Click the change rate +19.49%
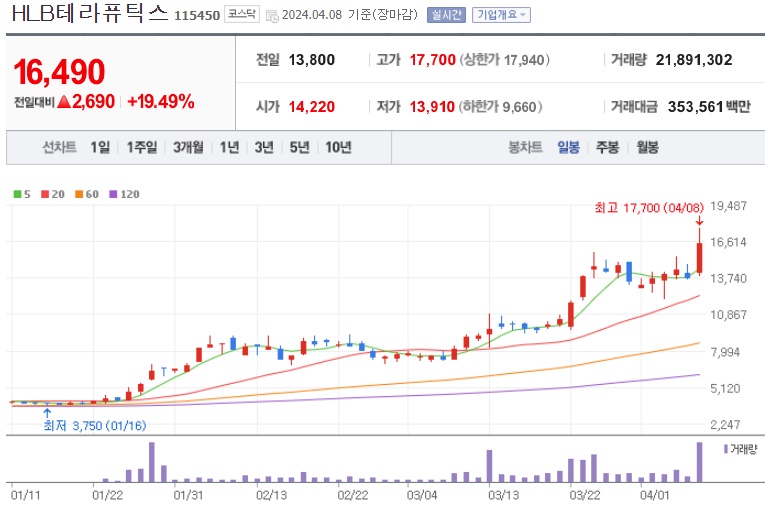765x509 pixels. (x=161, y=102)
